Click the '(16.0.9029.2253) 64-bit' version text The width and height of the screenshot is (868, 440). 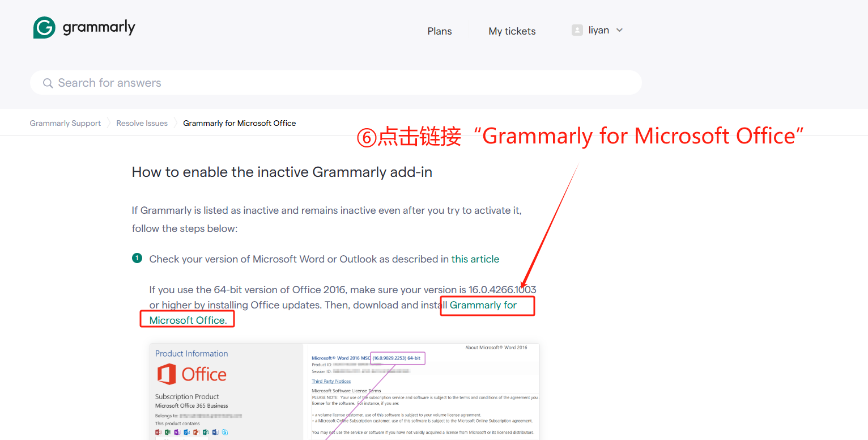(397, 358)
